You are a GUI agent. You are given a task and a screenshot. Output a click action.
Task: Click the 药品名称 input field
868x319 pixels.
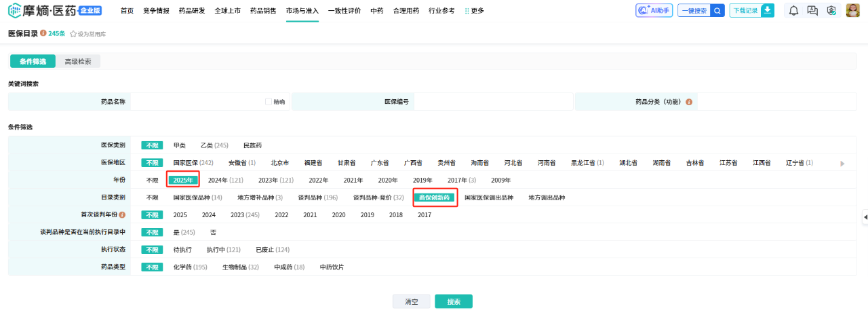click(x=197, y=102)
